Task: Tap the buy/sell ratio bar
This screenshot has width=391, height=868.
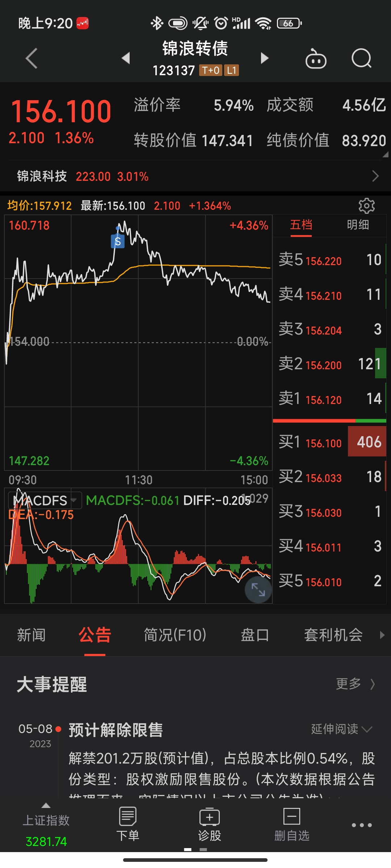Action: click(329, 421)
